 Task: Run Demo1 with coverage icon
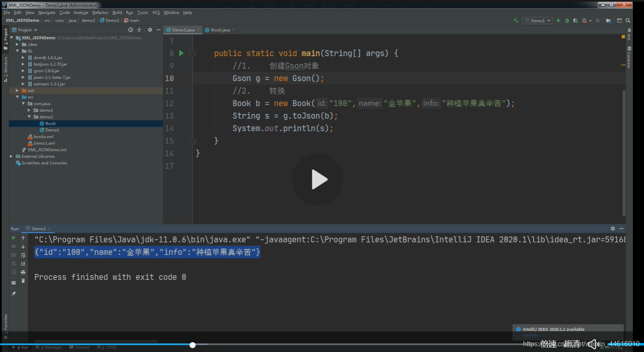pos(575,21)
